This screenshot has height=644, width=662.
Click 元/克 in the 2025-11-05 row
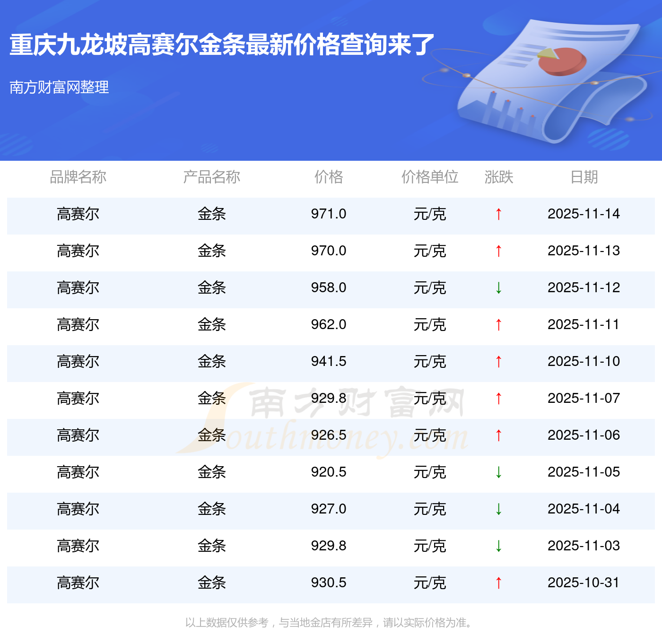430,472
